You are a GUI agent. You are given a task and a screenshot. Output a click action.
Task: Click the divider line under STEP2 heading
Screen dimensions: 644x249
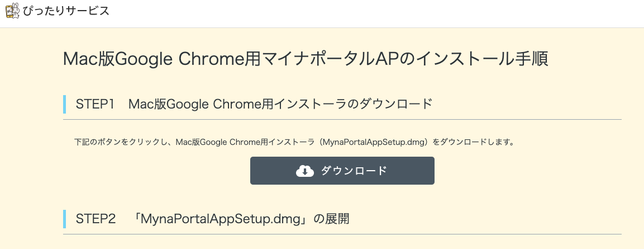pyautogui.click(x=342, y=234)
